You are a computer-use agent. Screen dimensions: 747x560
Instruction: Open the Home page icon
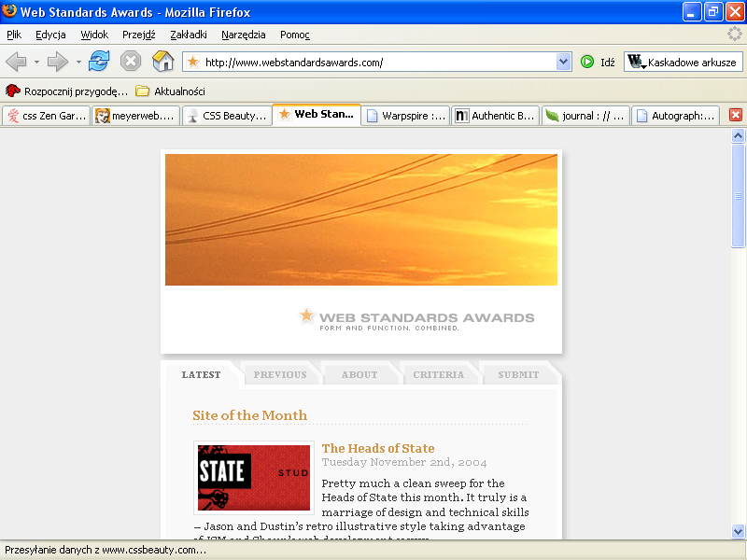point(162,62)
